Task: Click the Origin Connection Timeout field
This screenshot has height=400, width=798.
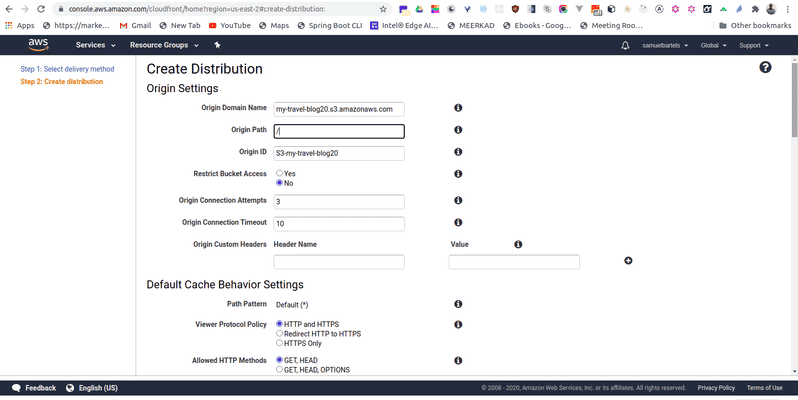Action: coord(339,223)
